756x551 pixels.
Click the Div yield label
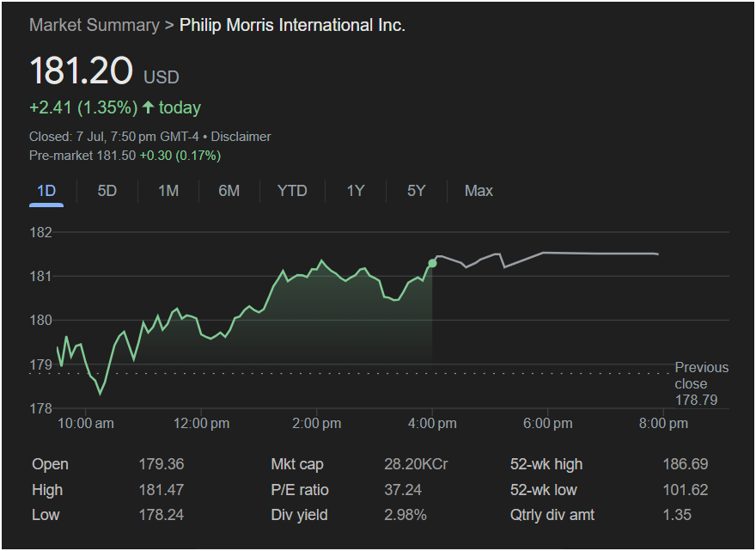tap(300, 515)
